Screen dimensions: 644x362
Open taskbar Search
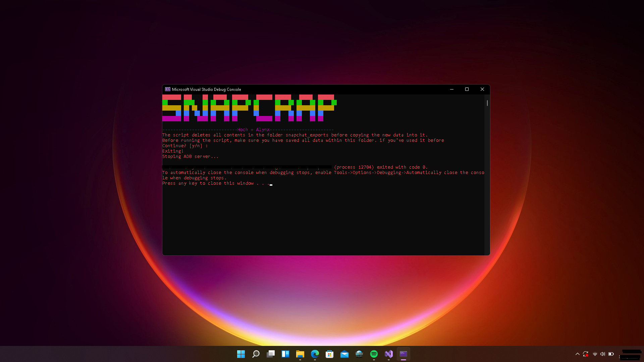tap(256, 354)
